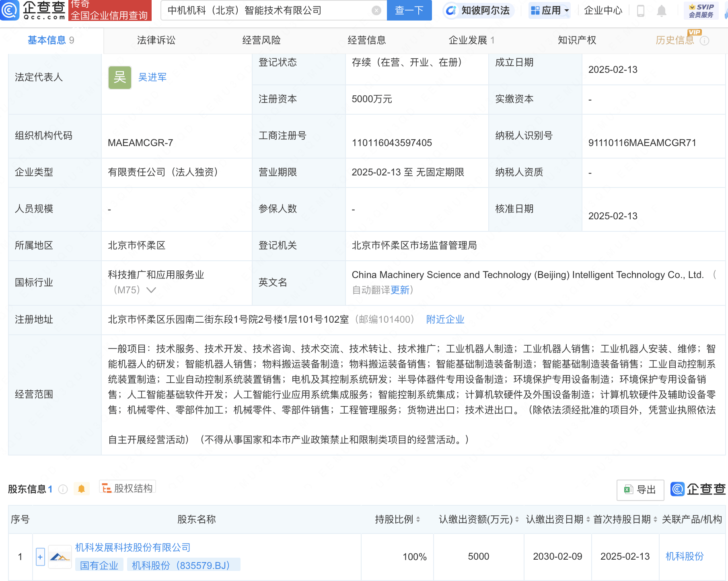Open SVIP member services badge
The image size is (728, 581).
click(701, 10)
